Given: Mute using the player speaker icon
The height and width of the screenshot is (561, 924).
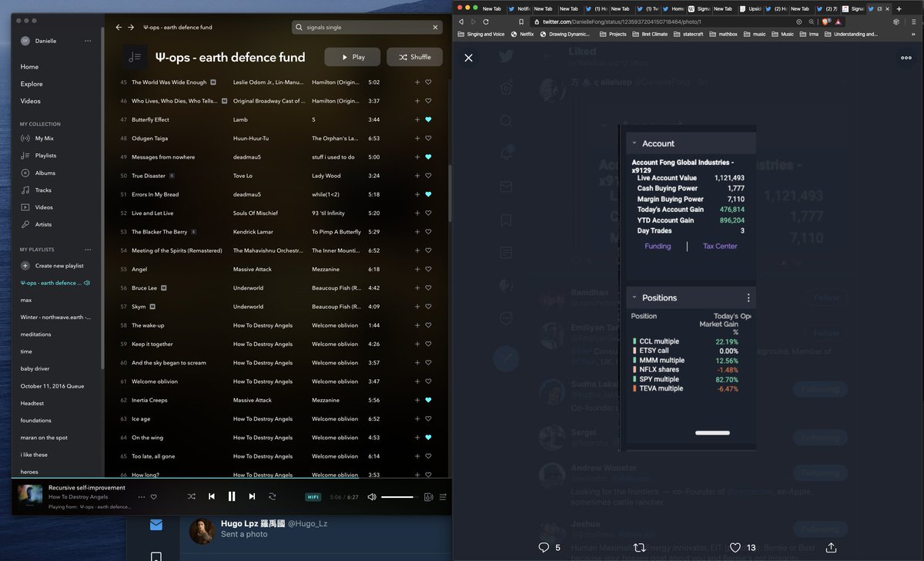Looking at the screenshot, I should click(x=372, y=497).
